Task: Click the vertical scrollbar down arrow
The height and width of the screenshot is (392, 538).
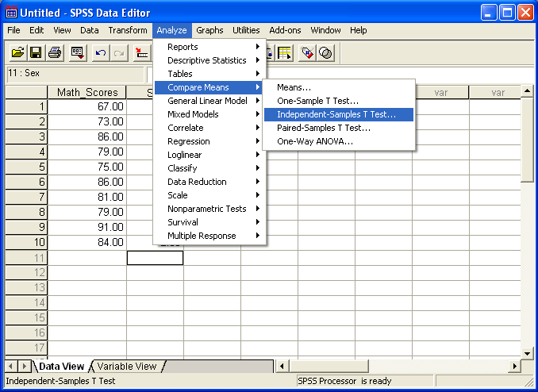Action: coord(527,353)
